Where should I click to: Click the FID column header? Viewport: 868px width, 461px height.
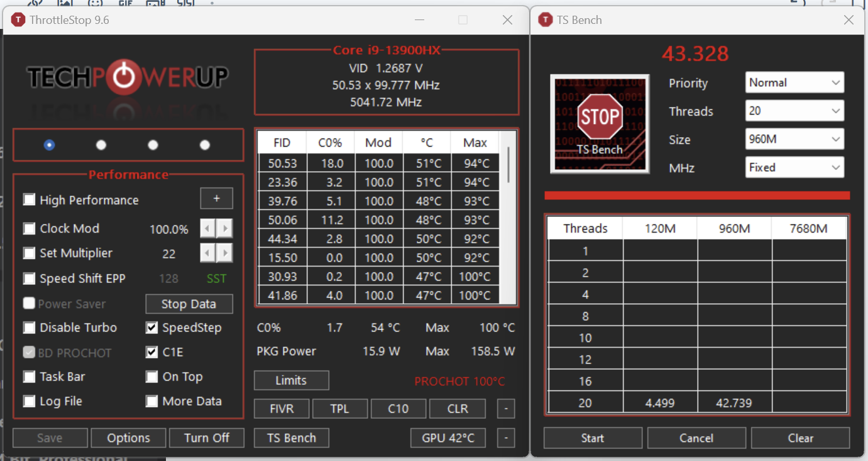click(282, 143)
